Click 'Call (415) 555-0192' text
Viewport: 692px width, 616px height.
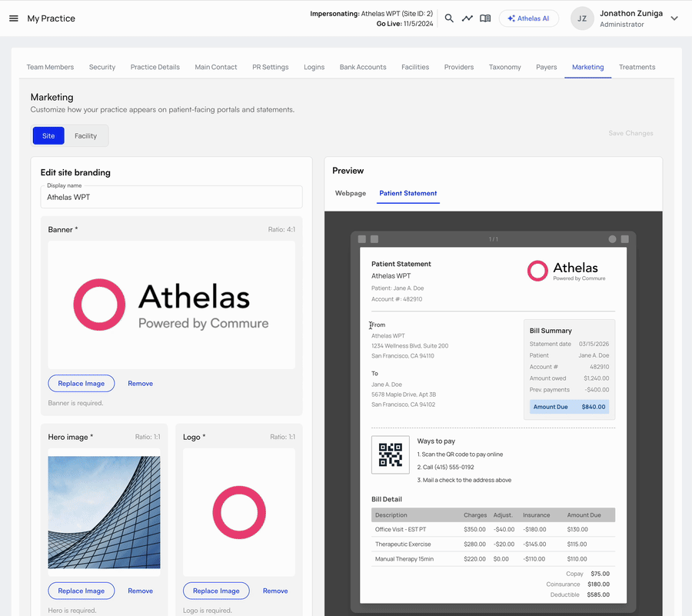pyautogui.click(x=445, y=468)
